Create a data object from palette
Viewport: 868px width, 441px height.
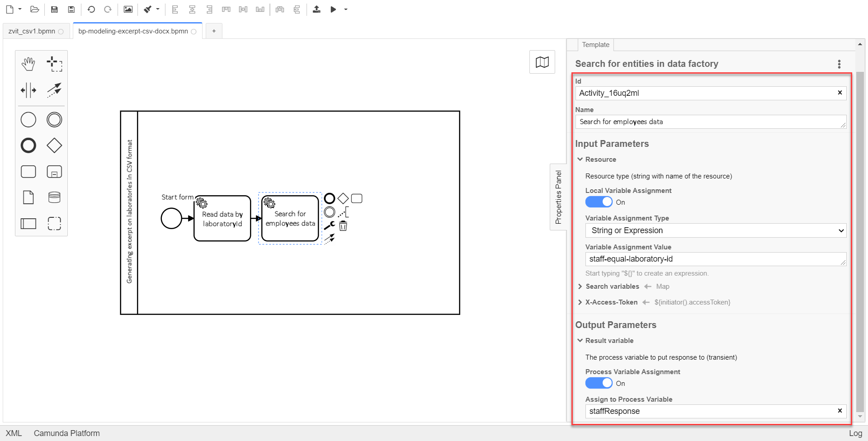(x=28, y=197)
